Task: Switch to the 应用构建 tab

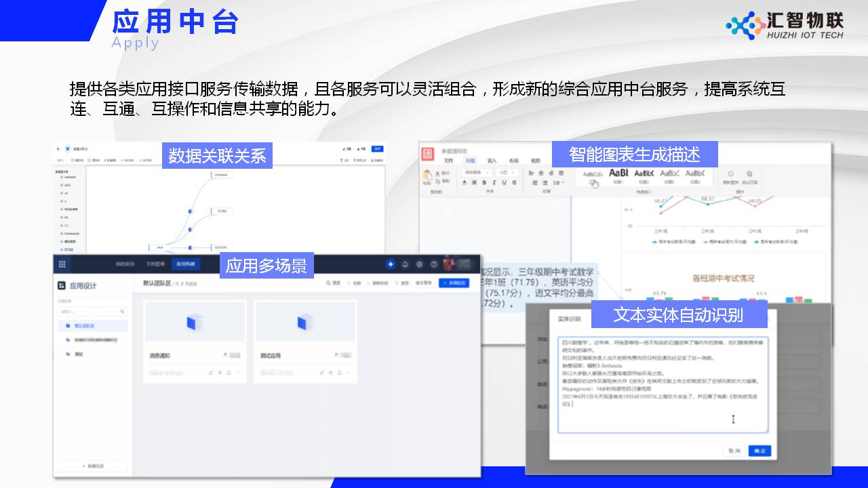Action: 185,264
